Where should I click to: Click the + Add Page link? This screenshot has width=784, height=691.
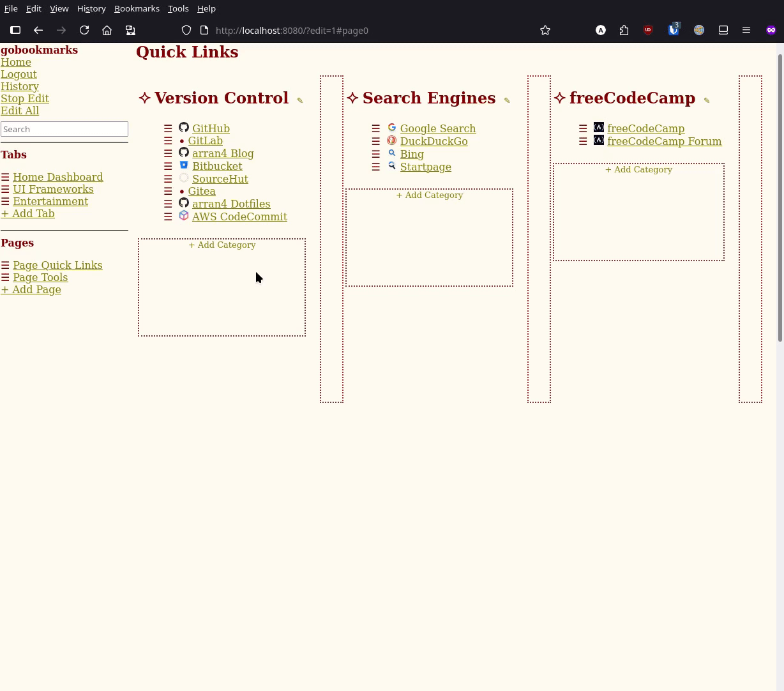[x=31, y=289]
